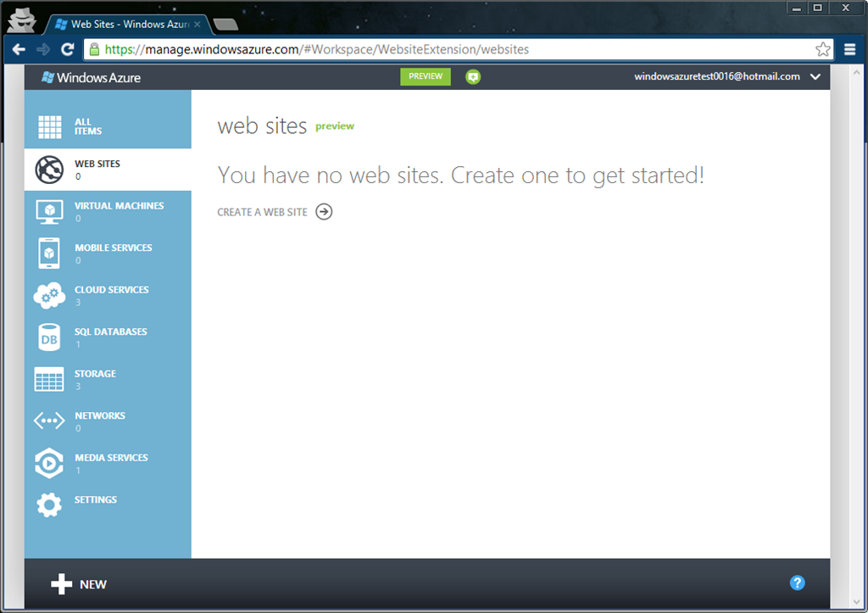This screenshot has width=868, height=613.
Task: Click the blue help question mark icon
Action: click(x=797, y=582)
